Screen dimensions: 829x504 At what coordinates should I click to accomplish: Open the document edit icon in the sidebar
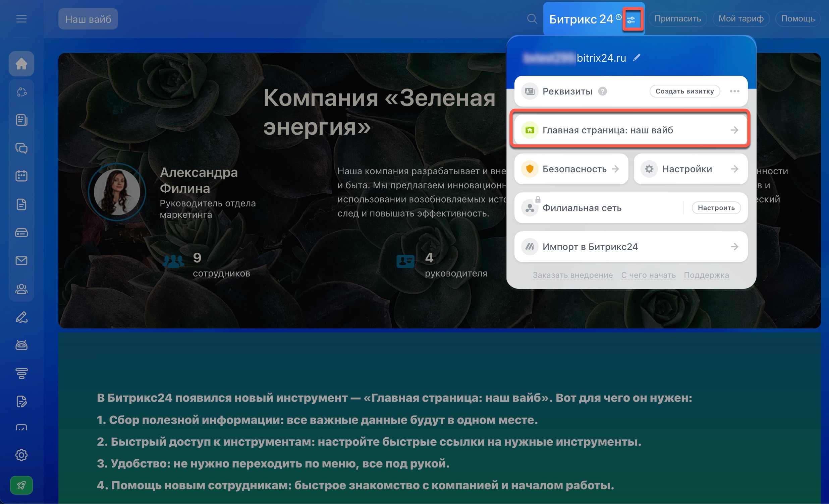coord(21,402)
